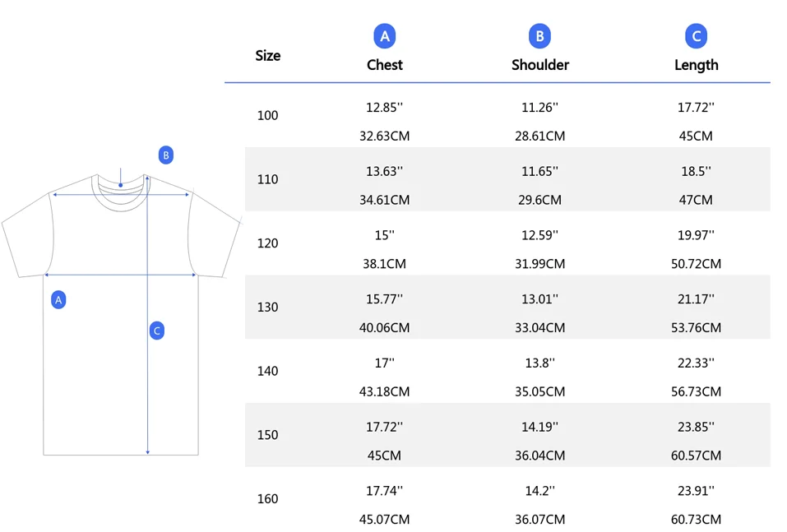787x532 pixels.
Task: Select the Chest column header label
Action: 385,65
